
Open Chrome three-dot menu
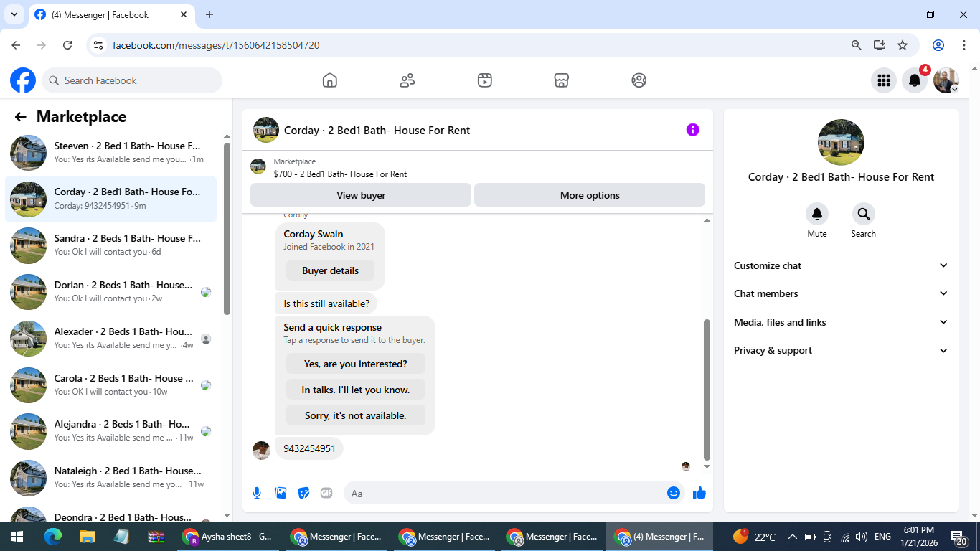pos(964,45)
